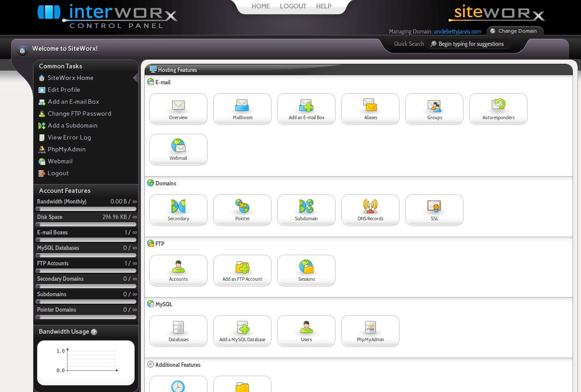This screenshot has width=581, height=392.
Task: Click the unclebettyjarvis.com domain link
Action: point(457,32)
